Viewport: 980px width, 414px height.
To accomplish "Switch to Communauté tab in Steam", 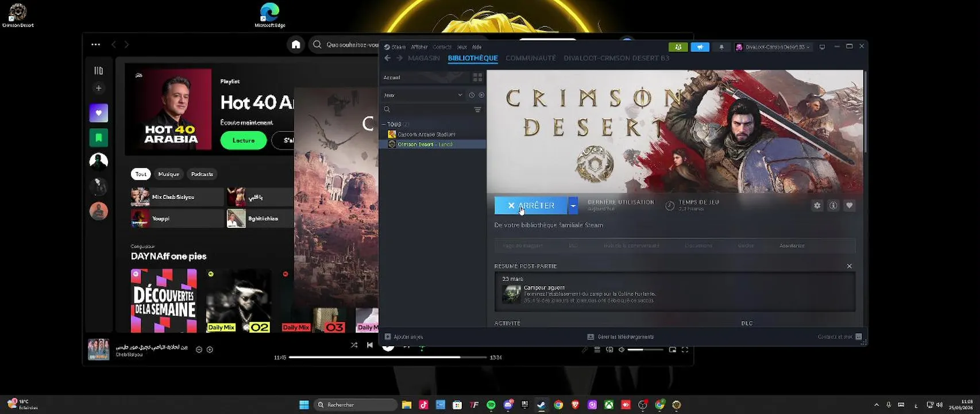I will pos(531,58).
